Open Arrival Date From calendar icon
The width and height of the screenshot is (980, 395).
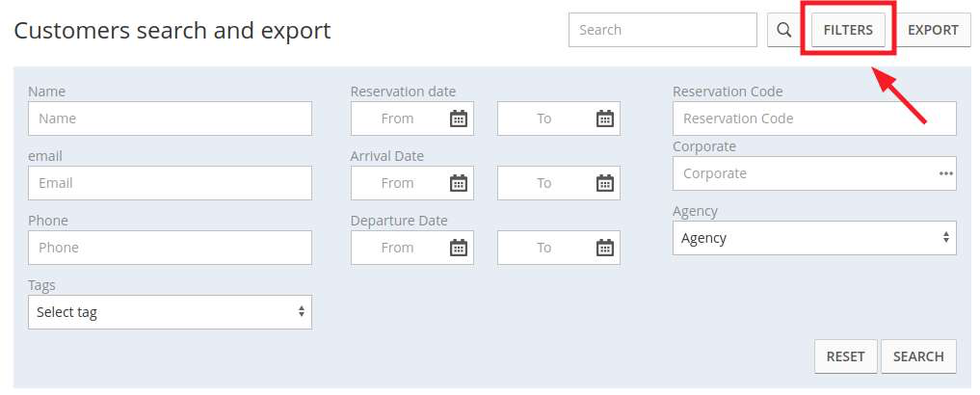(x=459, y=183)
